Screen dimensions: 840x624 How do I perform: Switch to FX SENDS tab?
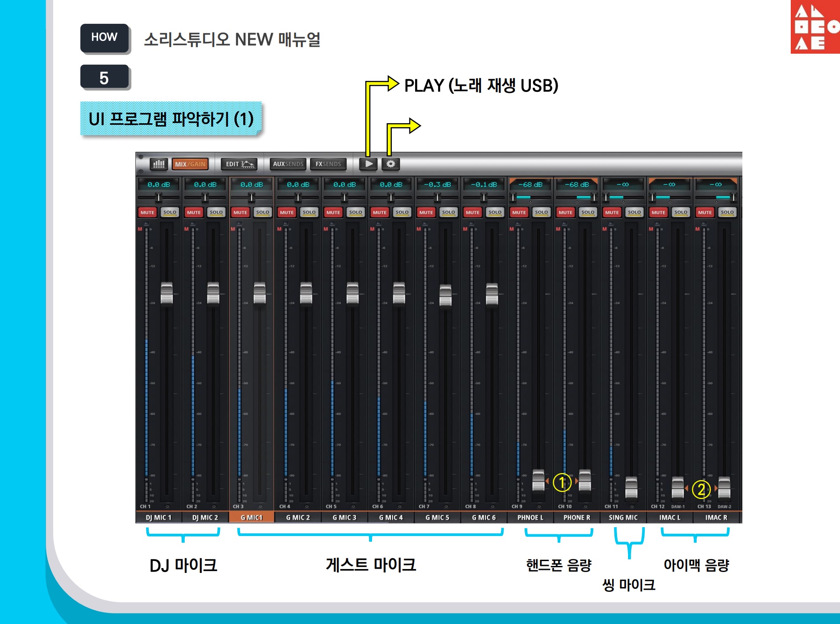(x=328, y=164)
